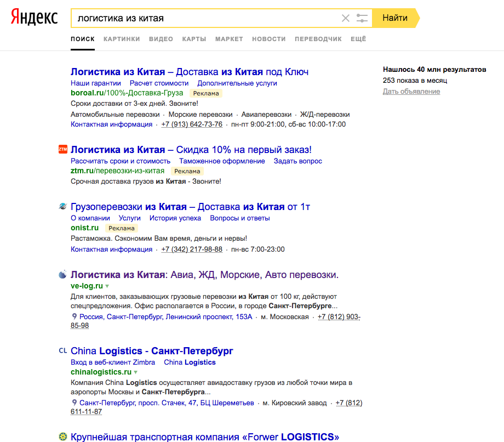Screen dimensions: 504x442
Task: Open the Грузоперевозки из Китая от 1т result
Action: (190, 207)
